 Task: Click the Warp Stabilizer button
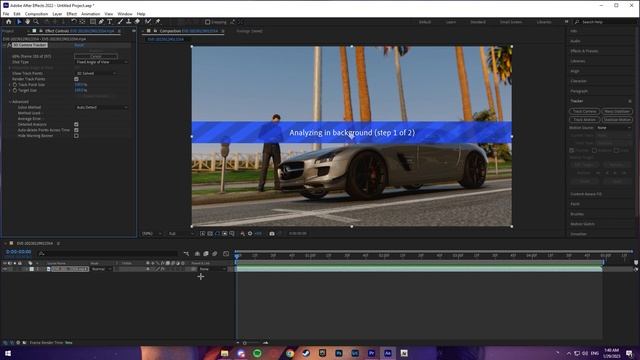click(x=617, y=111)
